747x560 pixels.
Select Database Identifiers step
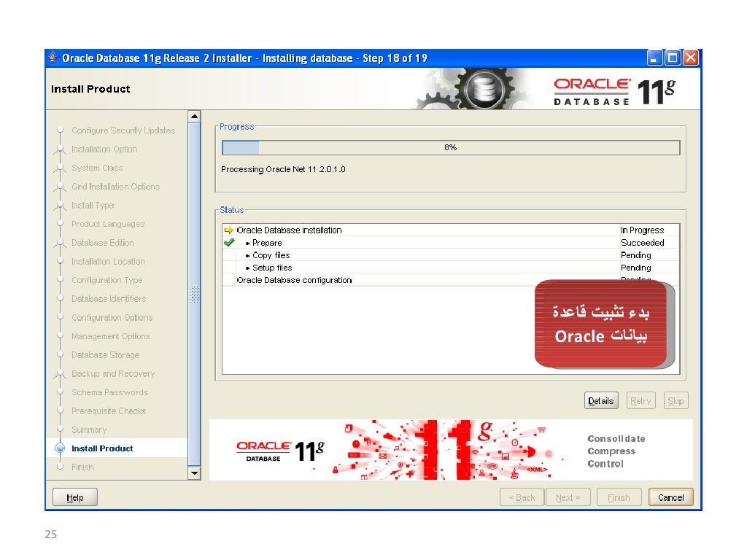(109, 298)
